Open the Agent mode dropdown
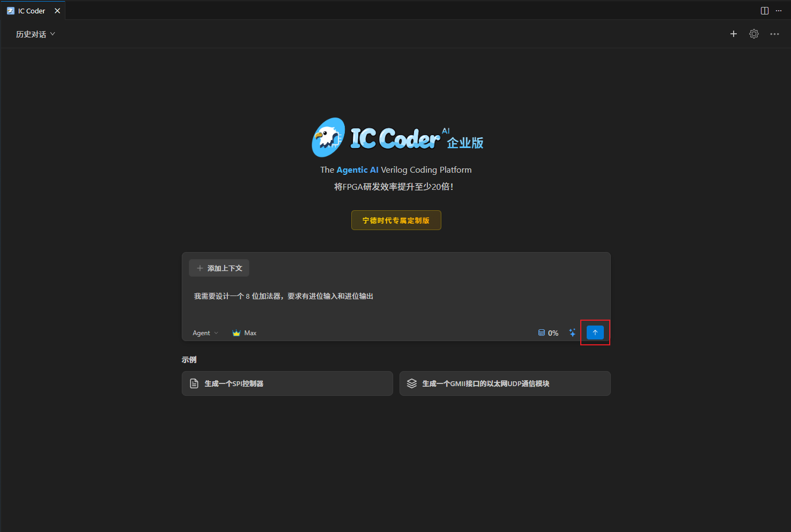This screenshot has width=791, height=532. click(205, 333)
